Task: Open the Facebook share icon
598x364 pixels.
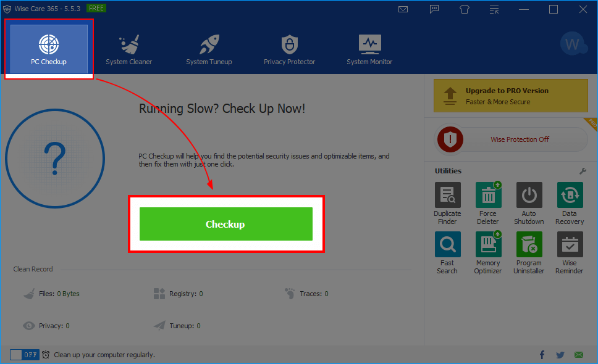Action: click(542, 355)
